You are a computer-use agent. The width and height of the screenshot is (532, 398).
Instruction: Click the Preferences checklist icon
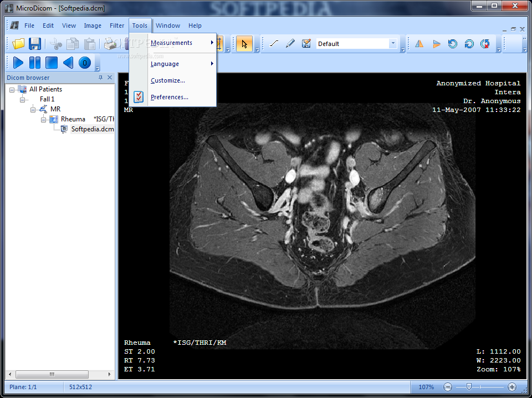point(139,97)
